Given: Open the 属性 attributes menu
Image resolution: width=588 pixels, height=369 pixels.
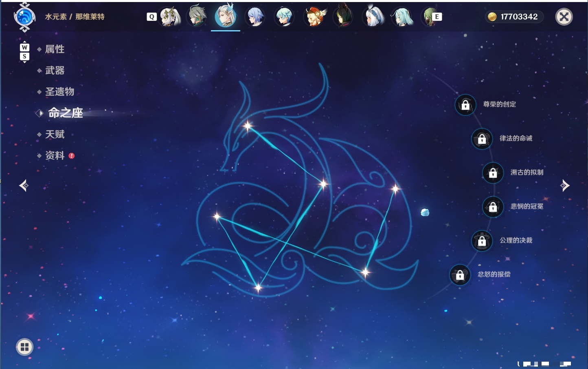Looking at the screenshot, I should coord(55,49).
